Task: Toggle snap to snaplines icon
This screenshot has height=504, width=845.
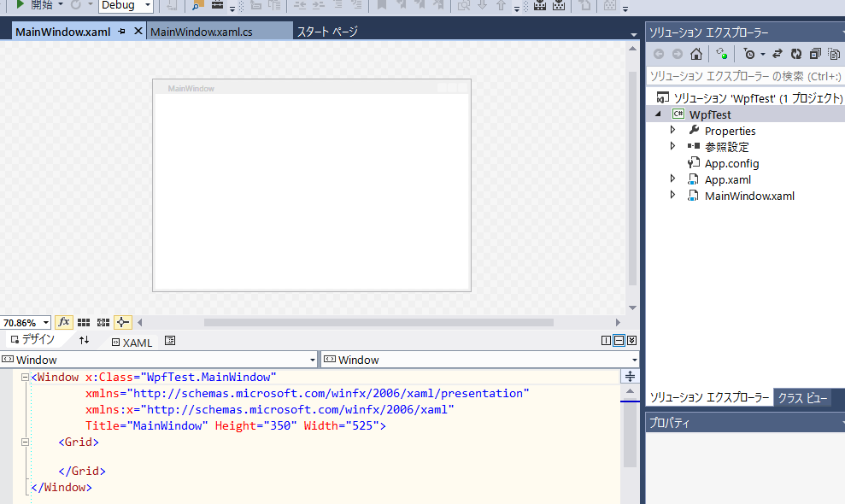Action: (122, 322)
